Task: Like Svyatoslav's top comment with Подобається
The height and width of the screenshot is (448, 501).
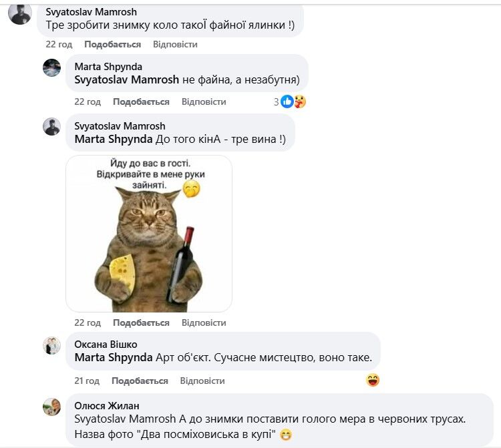Action: [112, 44]
